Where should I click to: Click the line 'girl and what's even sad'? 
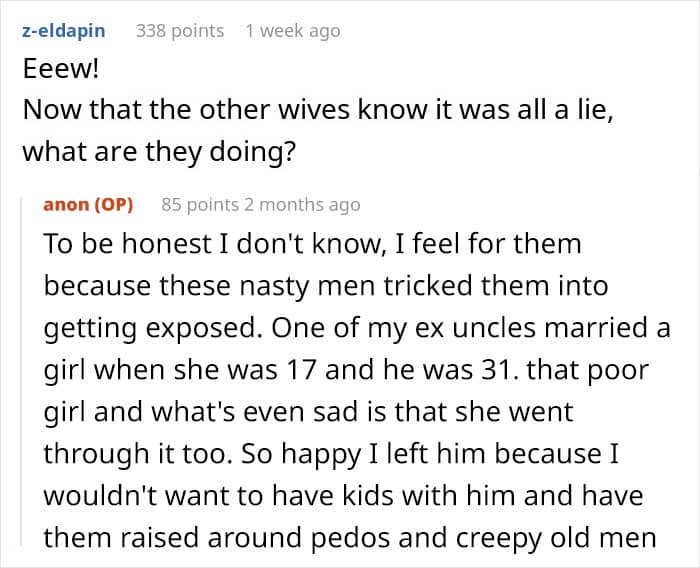click(308, 412)
